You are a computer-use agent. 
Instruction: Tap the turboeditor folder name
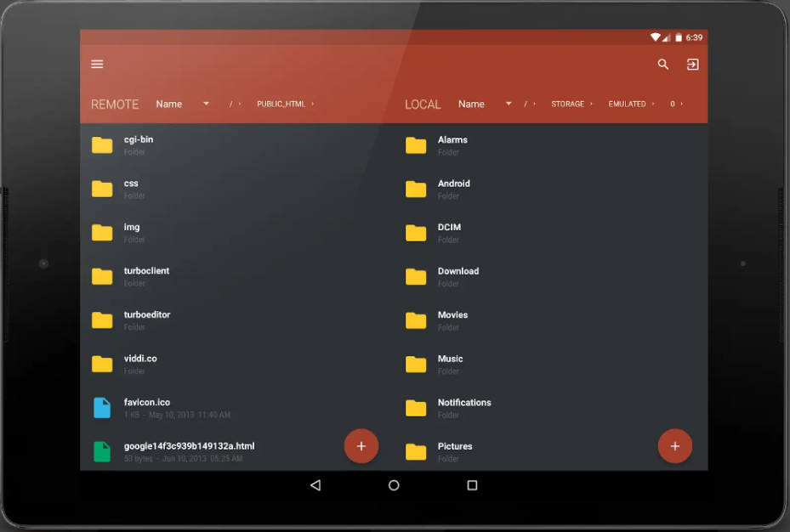[147, 314]
